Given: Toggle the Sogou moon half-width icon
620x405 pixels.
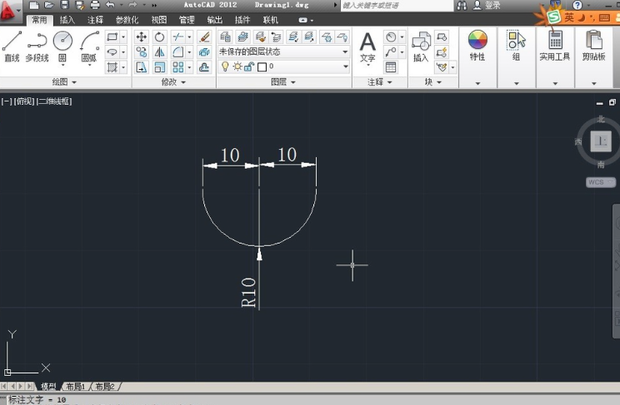Looking at the screenshot, I should (581, 17).
